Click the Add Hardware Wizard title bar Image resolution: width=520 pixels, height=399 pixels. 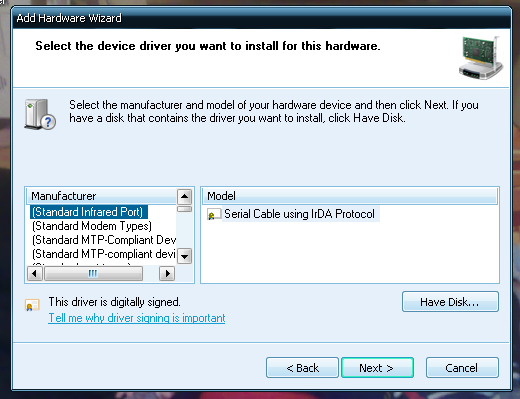coord(261,18)
